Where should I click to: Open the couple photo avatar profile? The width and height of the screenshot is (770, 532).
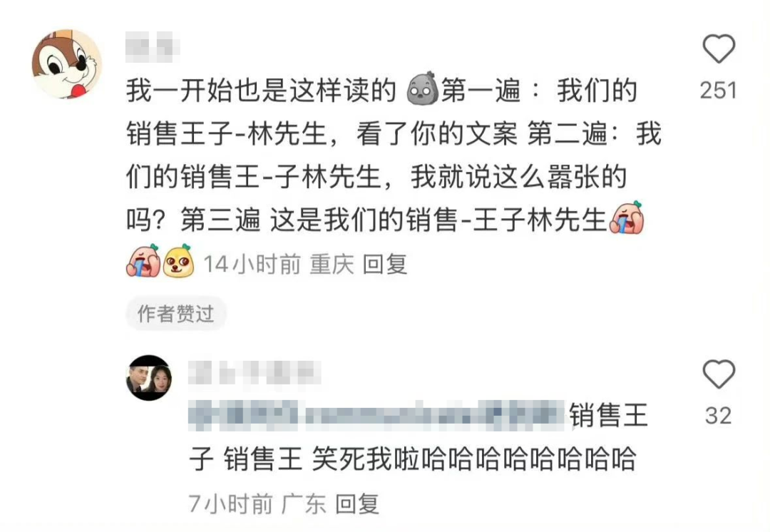149,378
